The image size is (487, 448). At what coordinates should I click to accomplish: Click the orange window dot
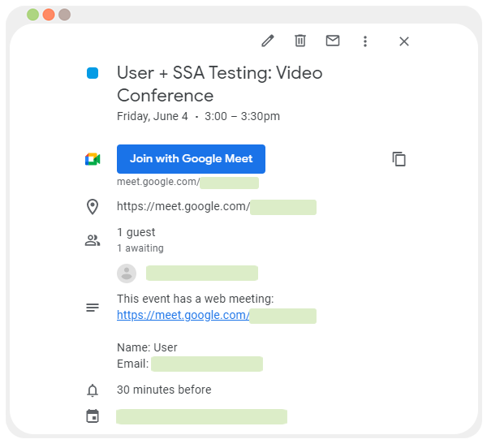click(49, 15)
